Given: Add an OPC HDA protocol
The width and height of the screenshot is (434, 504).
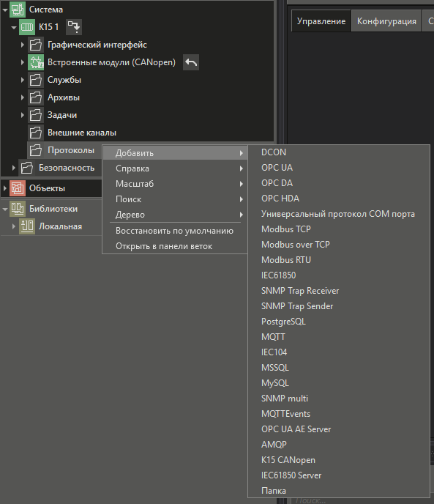Looking at the screenshot, I should pos(339,199).
